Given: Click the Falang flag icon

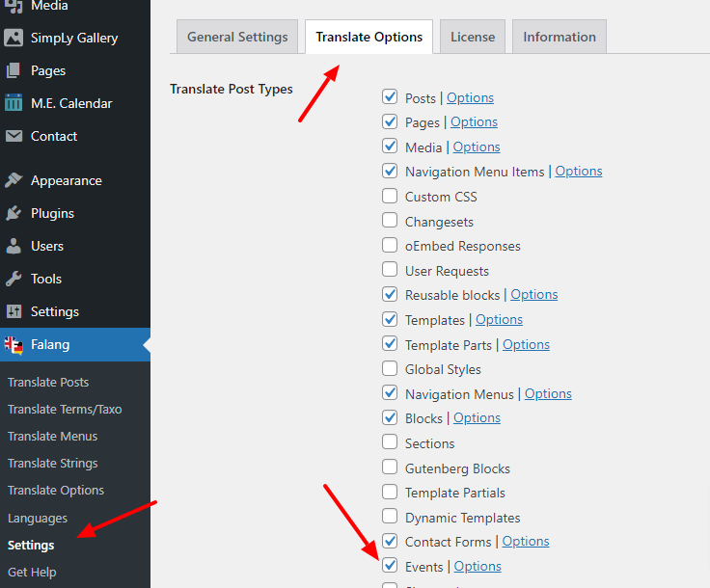Looking at the screenshot, I should point(14,344).
